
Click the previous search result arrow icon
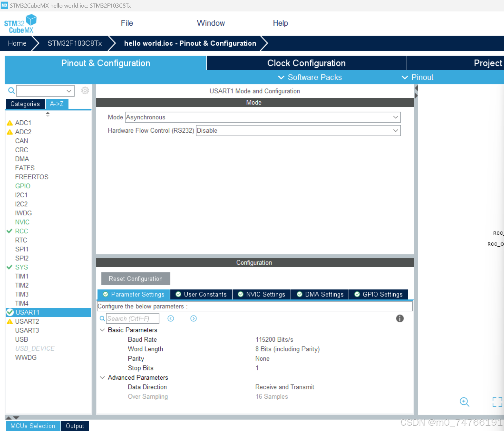click(171, 318)
